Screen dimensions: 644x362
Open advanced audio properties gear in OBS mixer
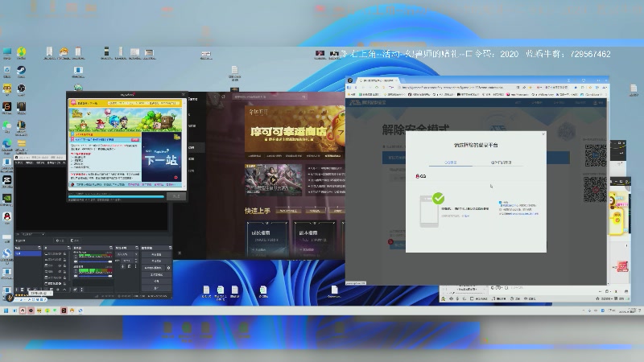(x=75, y=290)
